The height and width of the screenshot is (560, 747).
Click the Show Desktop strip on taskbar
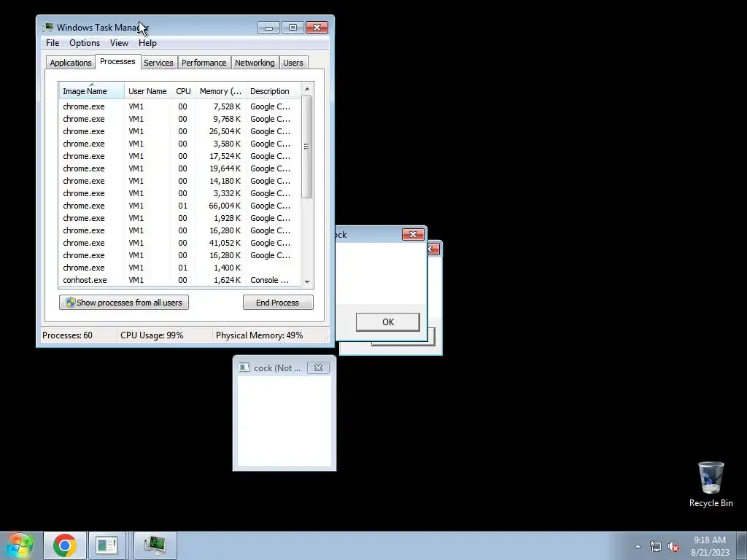coord(742,545)
